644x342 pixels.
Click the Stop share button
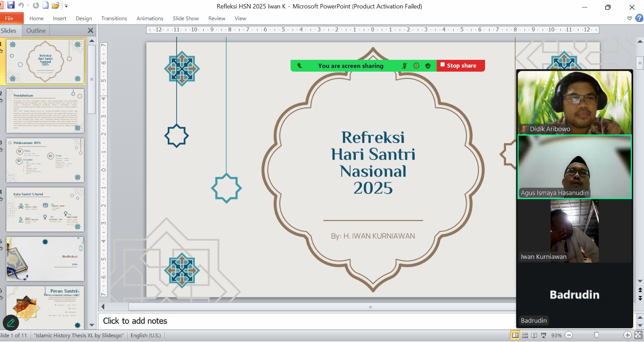461,66
